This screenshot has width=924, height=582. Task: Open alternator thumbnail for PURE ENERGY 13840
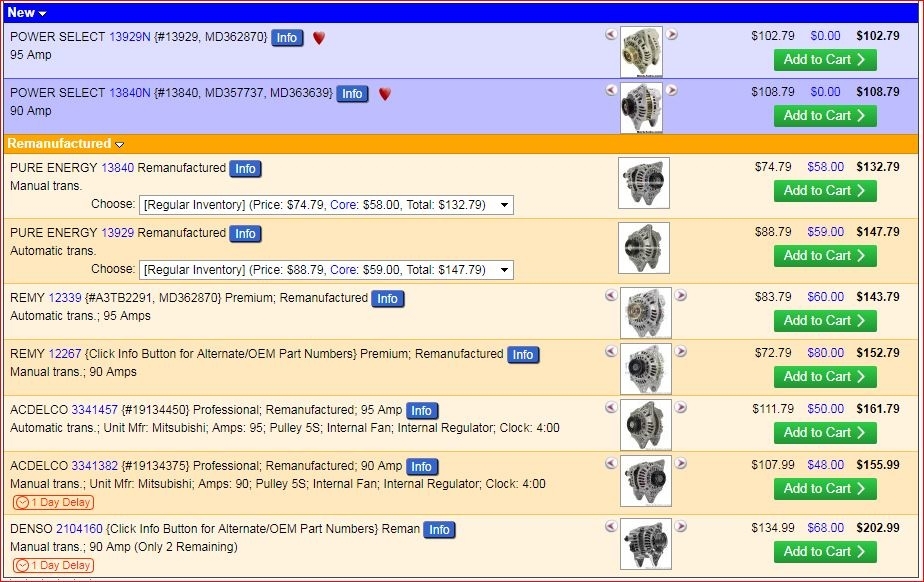pos(644,183)
